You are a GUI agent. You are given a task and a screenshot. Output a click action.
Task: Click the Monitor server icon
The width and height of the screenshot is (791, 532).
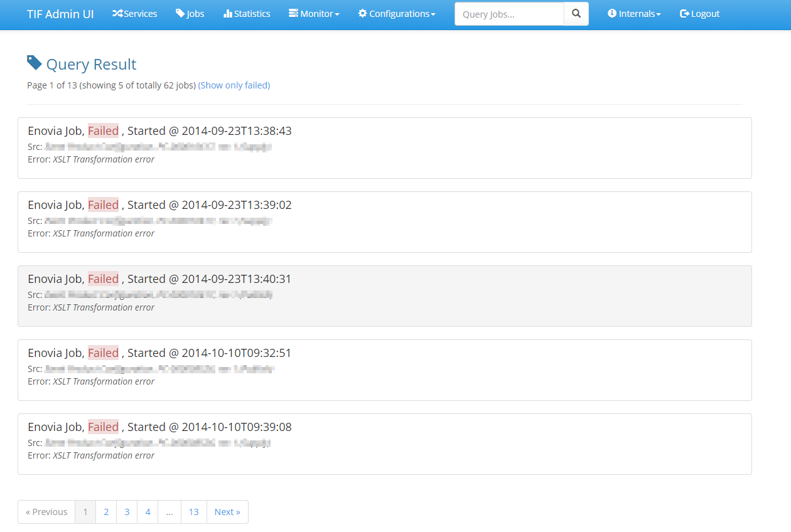(293, 14)
